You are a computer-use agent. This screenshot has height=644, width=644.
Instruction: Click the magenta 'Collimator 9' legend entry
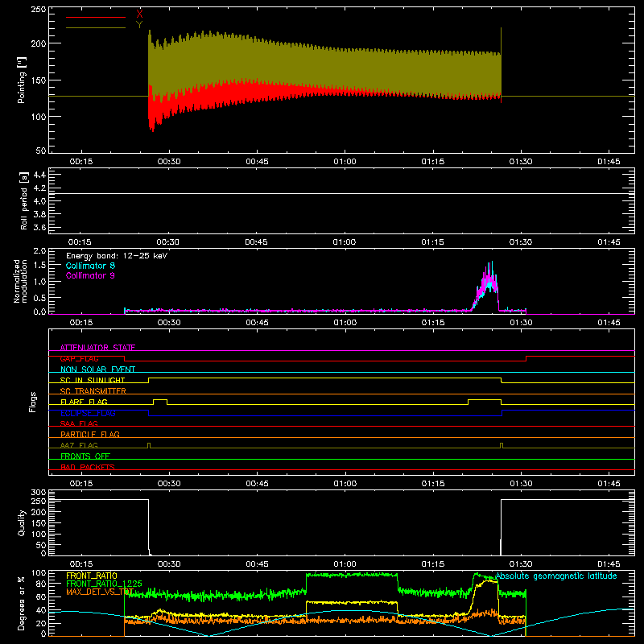pos(90,275)
